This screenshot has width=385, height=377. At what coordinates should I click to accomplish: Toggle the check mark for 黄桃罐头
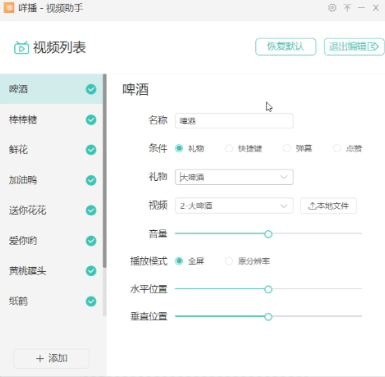91,271
